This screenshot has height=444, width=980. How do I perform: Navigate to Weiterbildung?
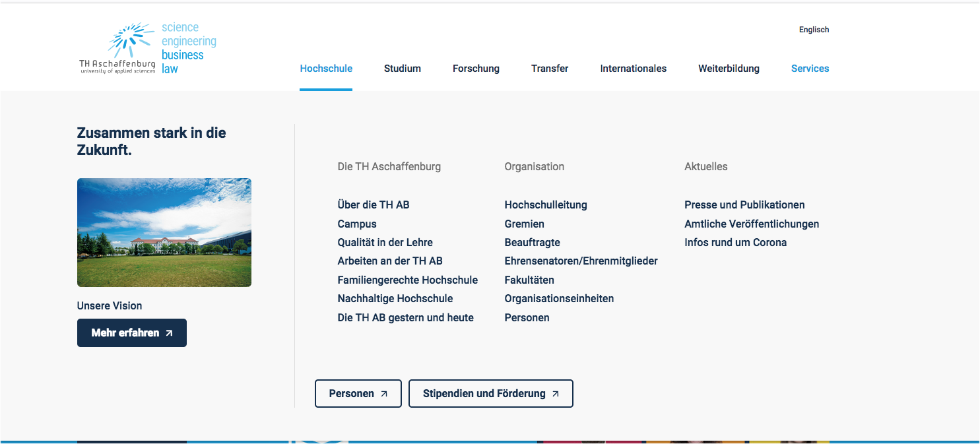click(729, 68)
